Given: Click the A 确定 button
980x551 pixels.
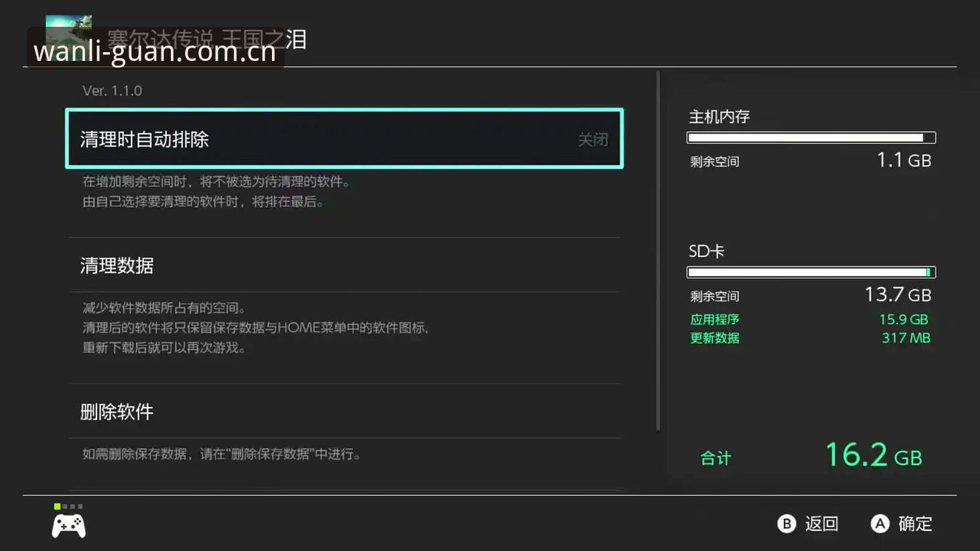Looking at the screenshot, I should tap(902, 524).
